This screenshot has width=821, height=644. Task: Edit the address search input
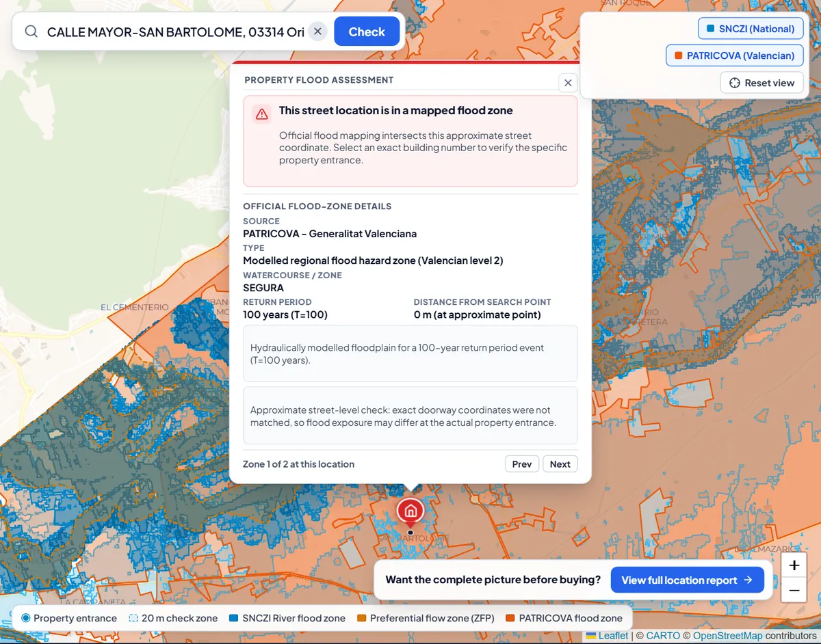(175, 31)
